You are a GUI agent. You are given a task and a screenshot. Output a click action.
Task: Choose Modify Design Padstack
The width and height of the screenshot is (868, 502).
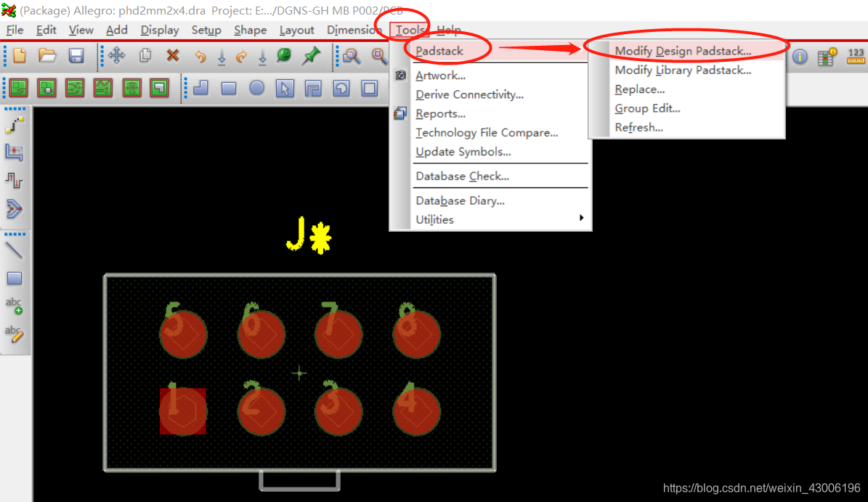(x=683, y=51)
